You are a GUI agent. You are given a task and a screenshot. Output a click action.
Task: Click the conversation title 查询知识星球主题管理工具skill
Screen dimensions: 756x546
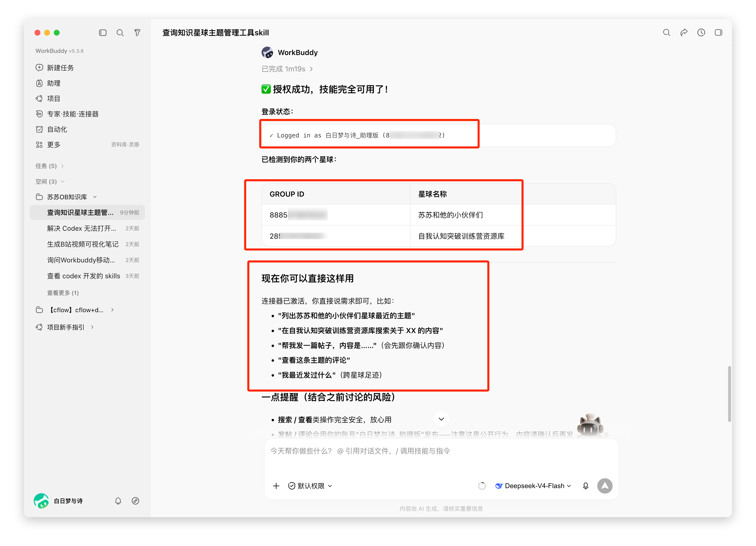[215, 33]
